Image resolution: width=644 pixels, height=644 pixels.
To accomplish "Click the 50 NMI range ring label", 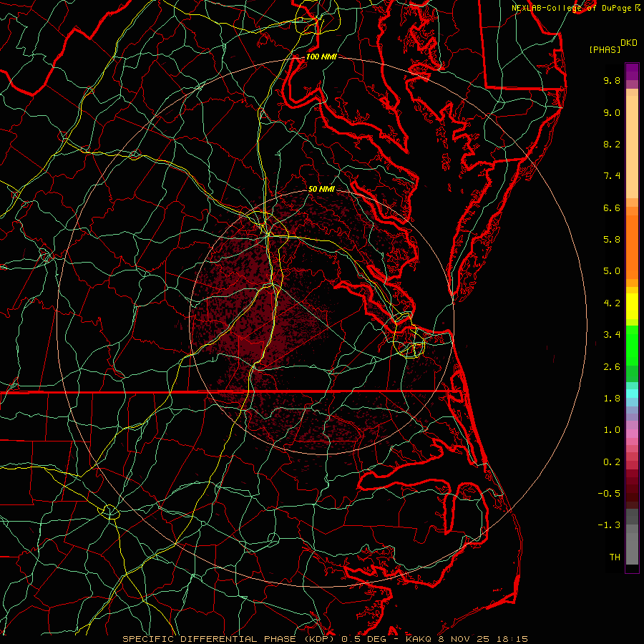I will 321,189.
